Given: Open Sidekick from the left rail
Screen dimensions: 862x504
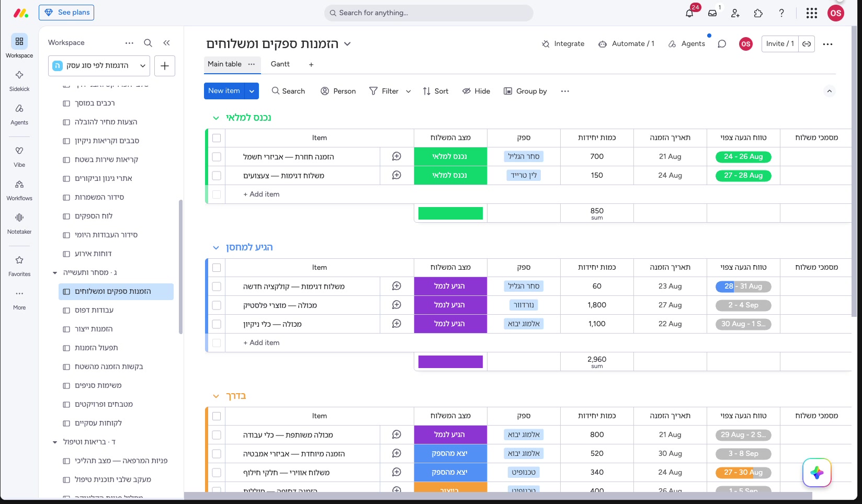Looking at the screenshot, I should [x=19, y=80].
